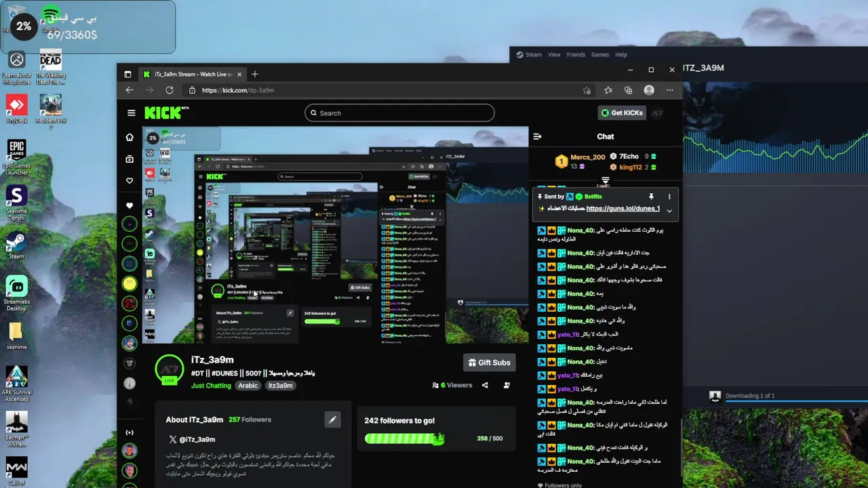Open Just Chatting category link
868x488 pixels.
(x=211, y=386)
